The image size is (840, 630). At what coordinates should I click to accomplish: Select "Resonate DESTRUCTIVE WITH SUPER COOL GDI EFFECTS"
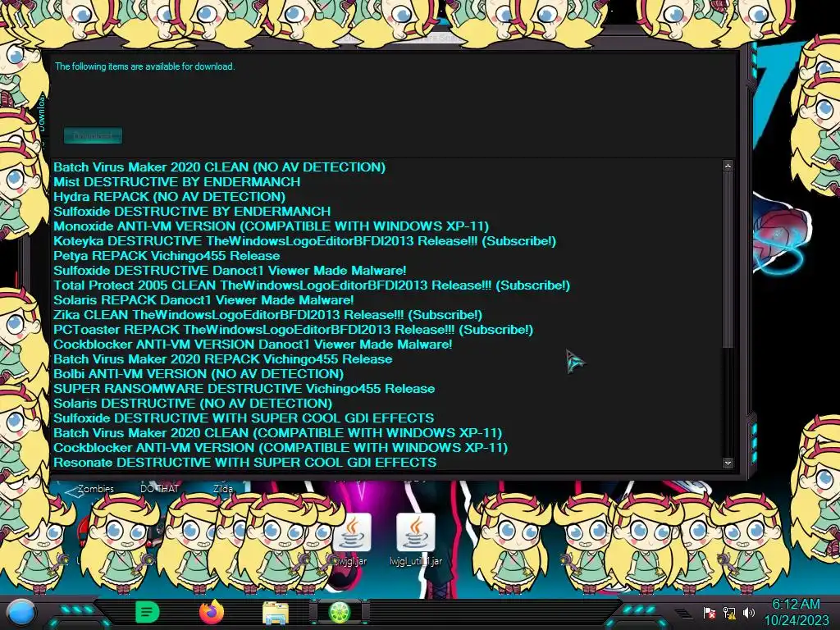[x=244, y=463]
